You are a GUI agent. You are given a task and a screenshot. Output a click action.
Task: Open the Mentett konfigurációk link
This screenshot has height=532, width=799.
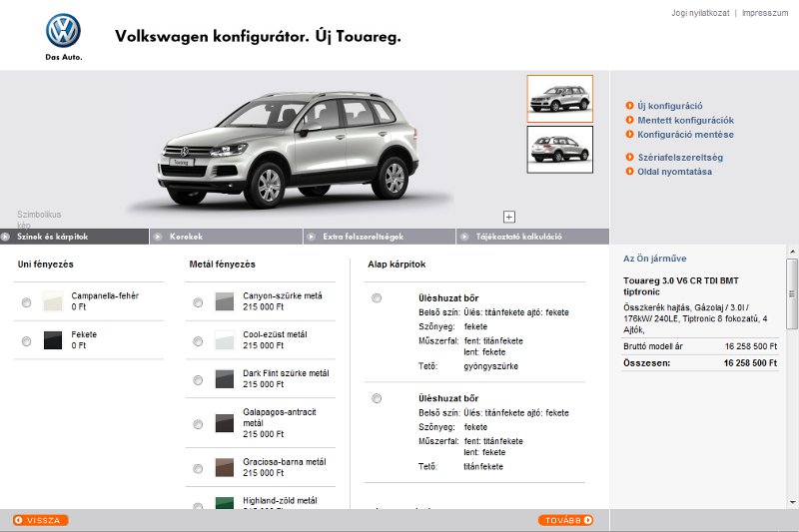tap(685, 120)
